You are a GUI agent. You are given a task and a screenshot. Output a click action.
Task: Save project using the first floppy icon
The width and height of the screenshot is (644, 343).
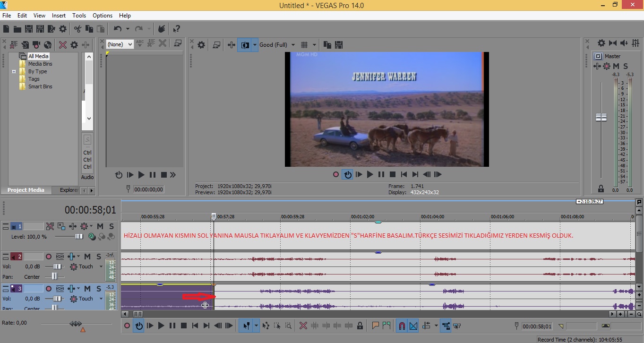point(29,29)
